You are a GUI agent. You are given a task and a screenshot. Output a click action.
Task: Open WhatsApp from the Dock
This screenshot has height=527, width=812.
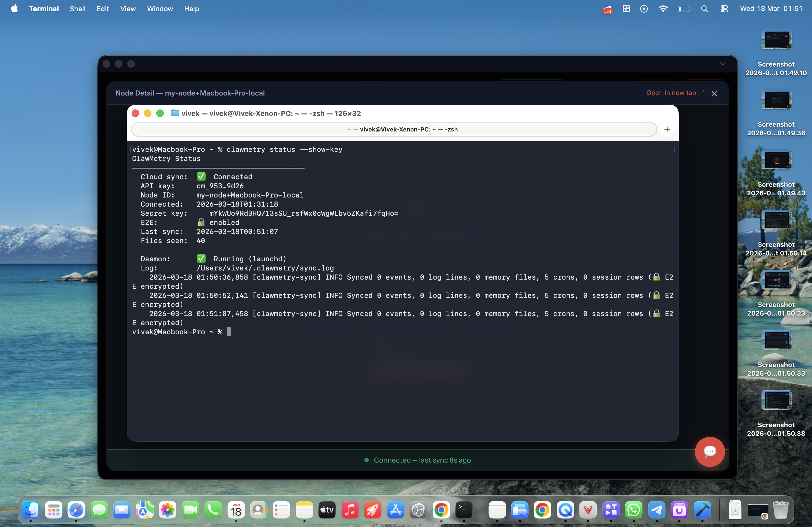633,510
